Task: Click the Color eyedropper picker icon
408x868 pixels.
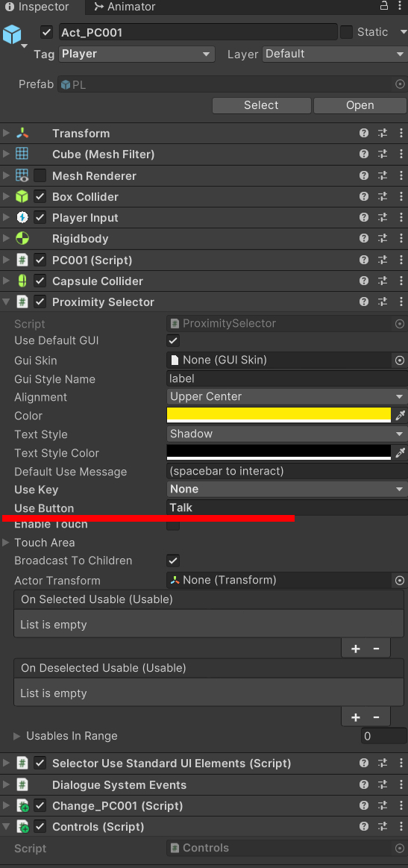Action: [x=401, y=416]
